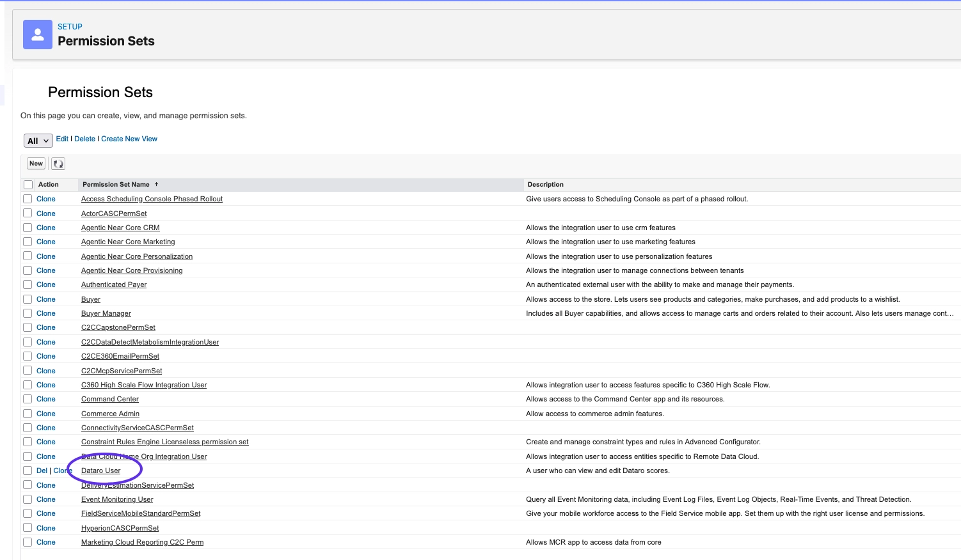Select the Event Monitoring User row checkbox
961x560 pixels.
pos(28,499)
